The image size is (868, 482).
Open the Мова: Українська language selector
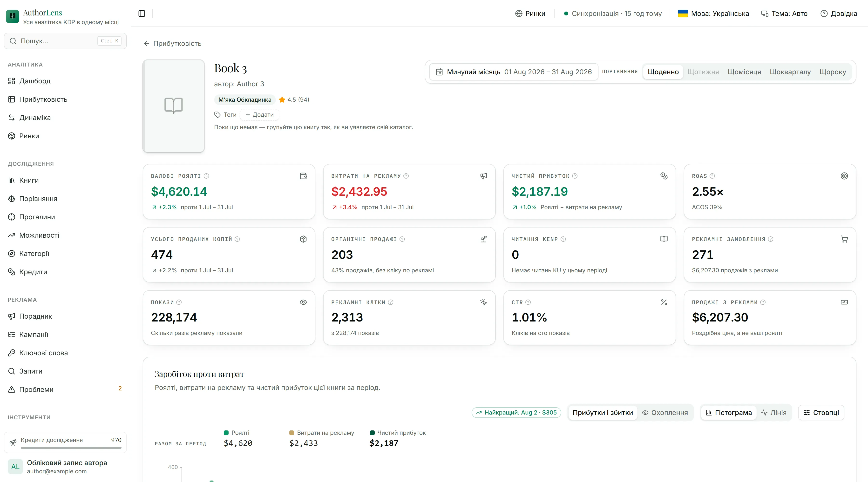[x=713, y=13]
